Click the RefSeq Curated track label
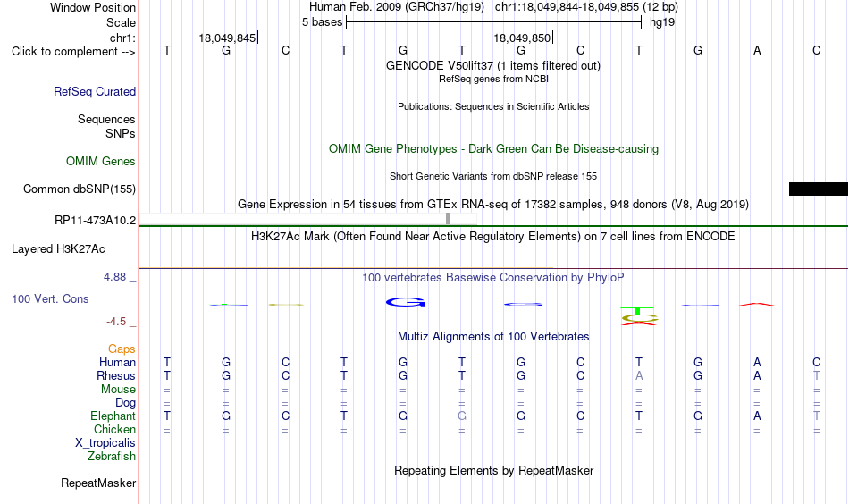Viewport: 849px width, 504px height. tap(94, 91)
